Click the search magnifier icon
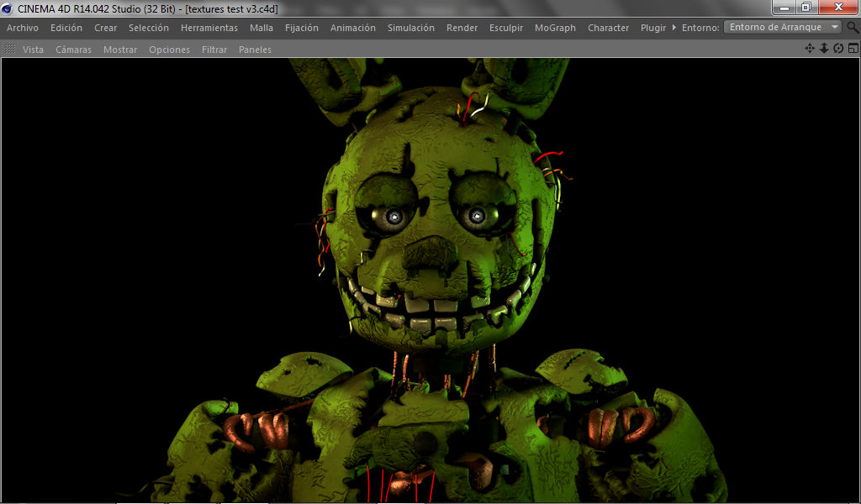Screen dimensions: 861x504 pyautogui.click(x=853, y=27)
